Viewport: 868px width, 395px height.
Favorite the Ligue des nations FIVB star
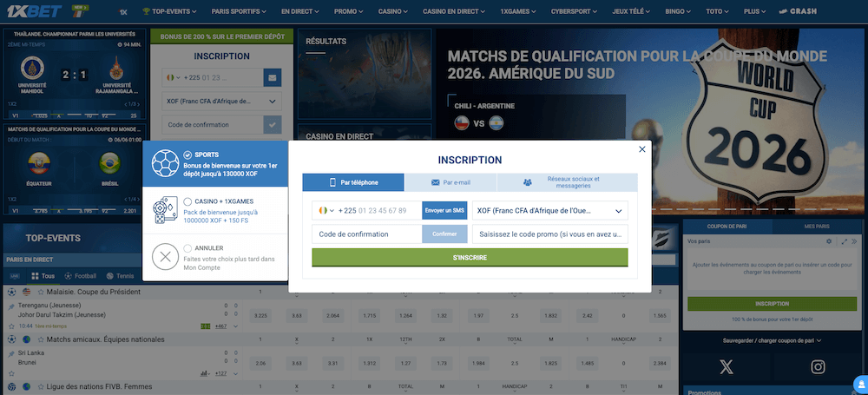click(41, 386)
